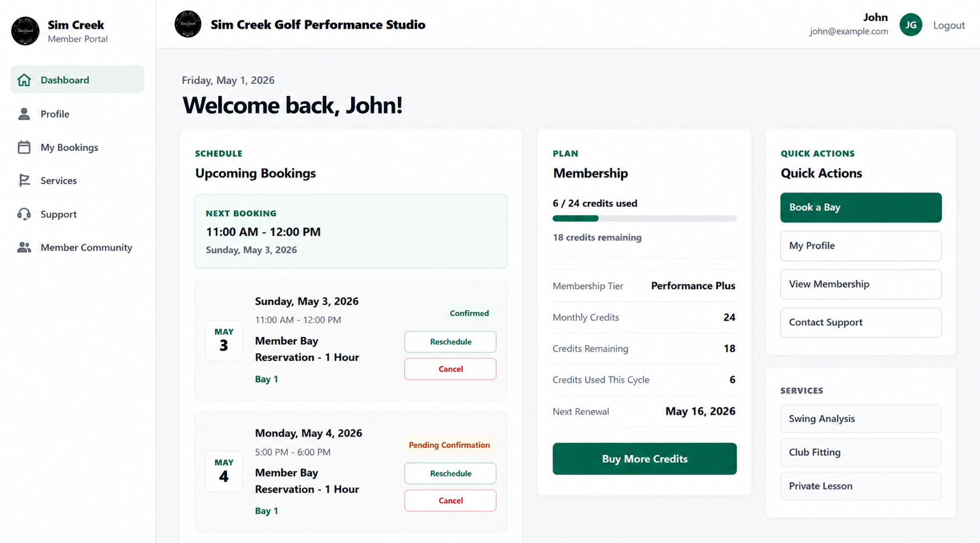Click the Sim Creek logo in header
Screen dimensions: 980x543
click(x=188, y=24)
